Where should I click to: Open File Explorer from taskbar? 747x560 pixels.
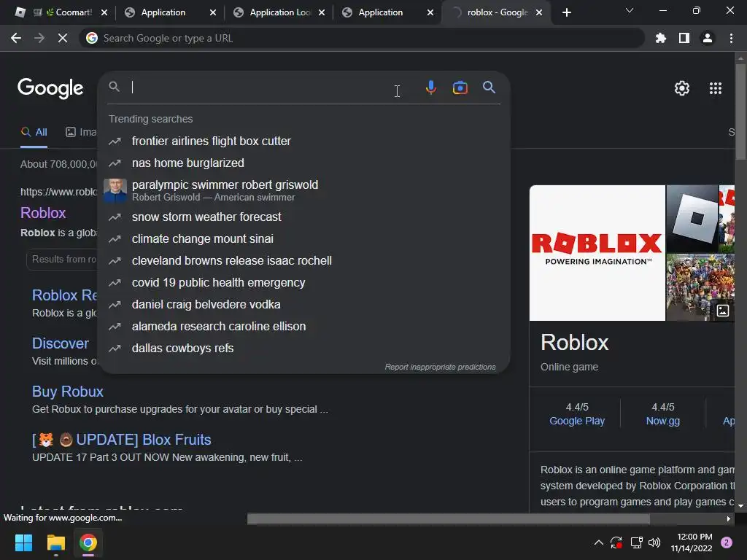[55, 542]
